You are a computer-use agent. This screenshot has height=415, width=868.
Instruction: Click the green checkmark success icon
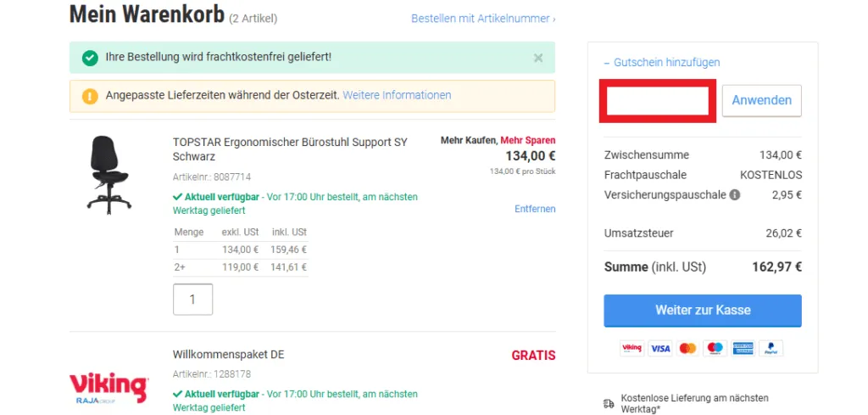pyautogui.click(x=90, y=58)
